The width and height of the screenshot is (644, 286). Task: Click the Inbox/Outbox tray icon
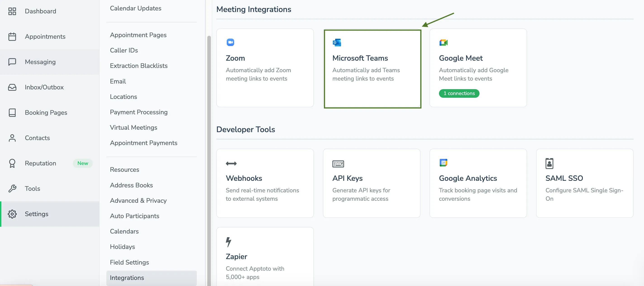[12, 87]
